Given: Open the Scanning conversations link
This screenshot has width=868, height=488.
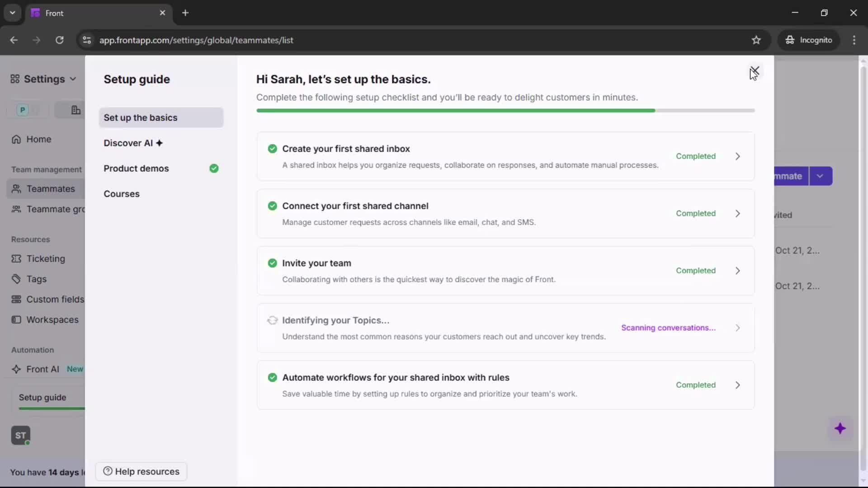Looking at the screenshot, I should click(x=668, y=328).
